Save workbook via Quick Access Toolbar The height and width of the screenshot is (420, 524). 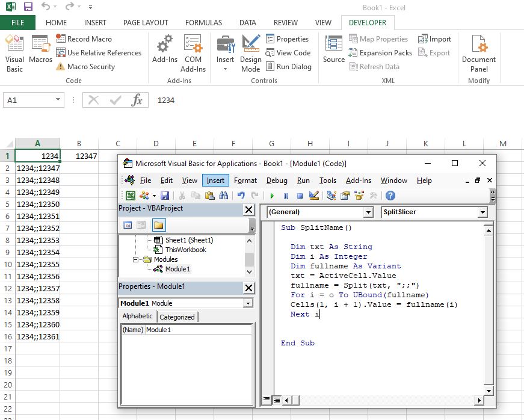point(28,7)
